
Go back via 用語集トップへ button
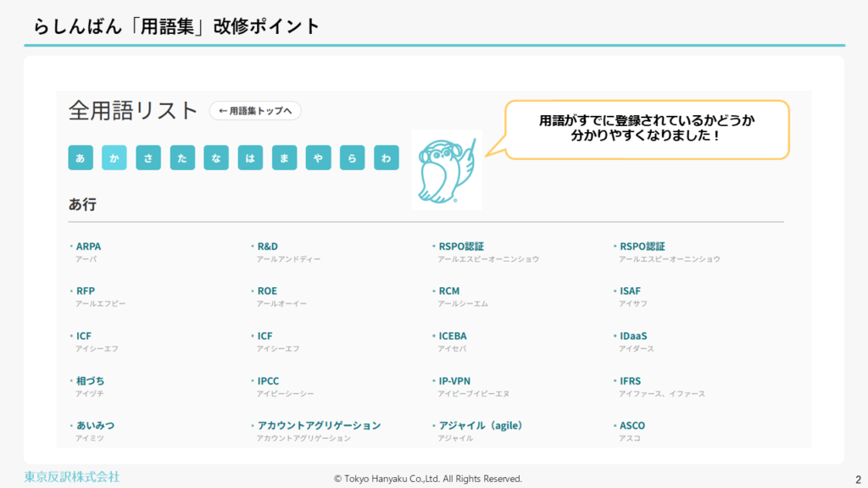coord(255,111)
